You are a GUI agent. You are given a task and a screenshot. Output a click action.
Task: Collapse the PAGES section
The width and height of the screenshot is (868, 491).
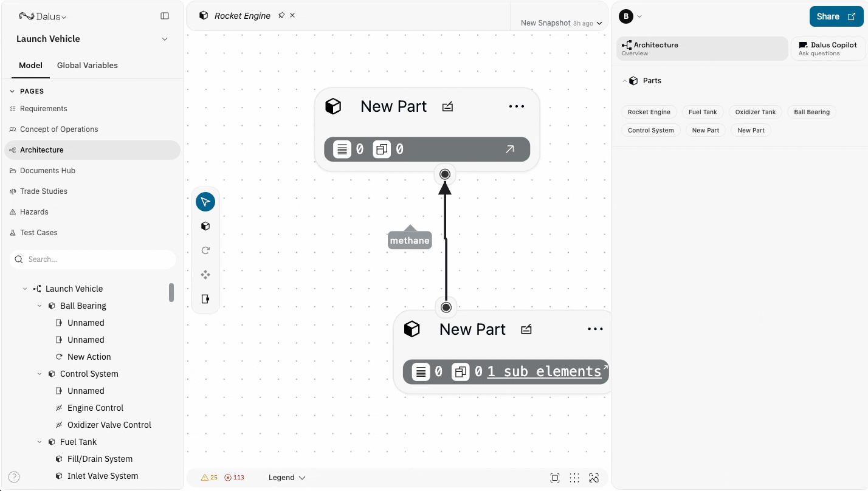pos(12,91)
